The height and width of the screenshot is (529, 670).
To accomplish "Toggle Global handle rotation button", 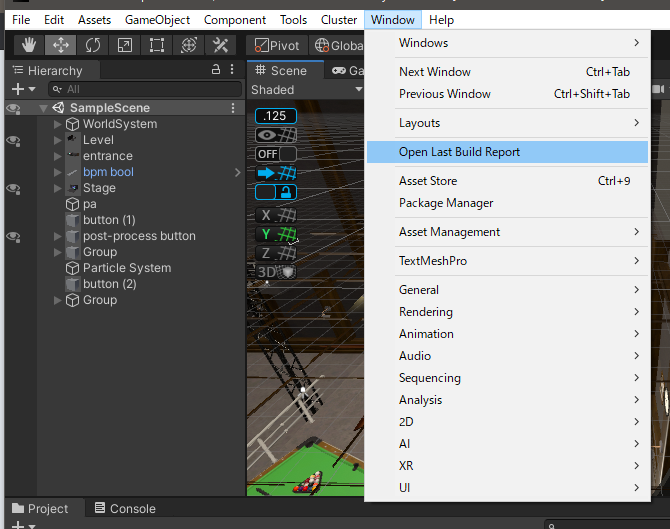I will click(x=337, y=45).
